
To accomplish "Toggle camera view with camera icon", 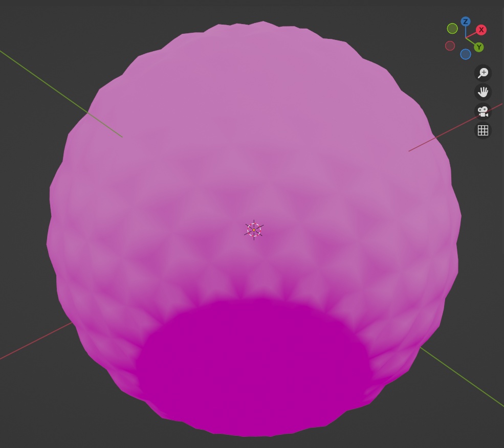I will coord(483,111).
